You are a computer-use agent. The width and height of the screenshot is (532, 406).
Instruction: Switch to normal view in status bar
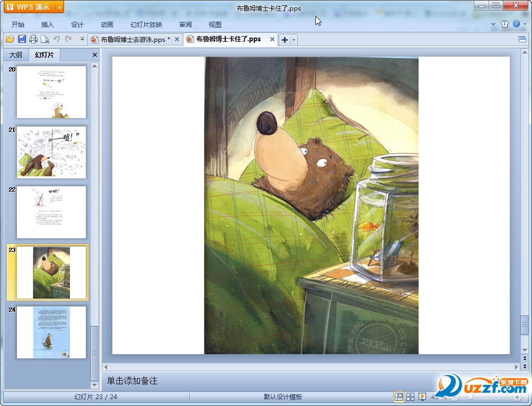point(398,396)
